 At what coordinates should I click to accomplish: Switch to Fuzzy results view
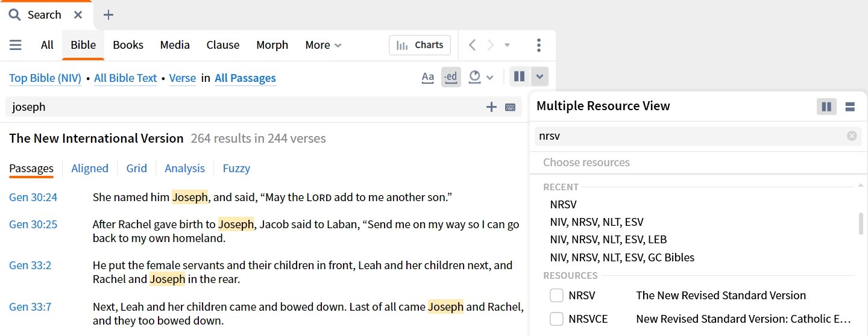(236, 169)
